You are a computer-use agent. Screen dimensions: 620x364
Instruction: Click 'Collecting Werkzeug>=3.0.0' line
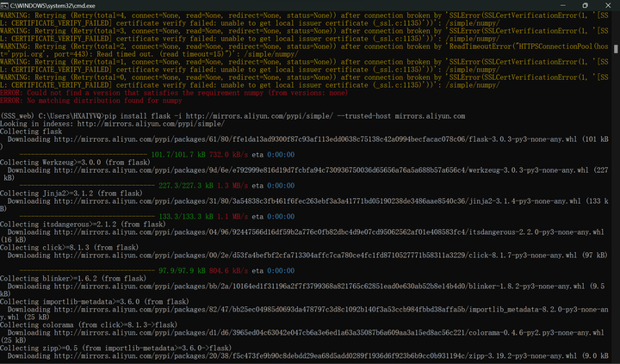(75, 163)
